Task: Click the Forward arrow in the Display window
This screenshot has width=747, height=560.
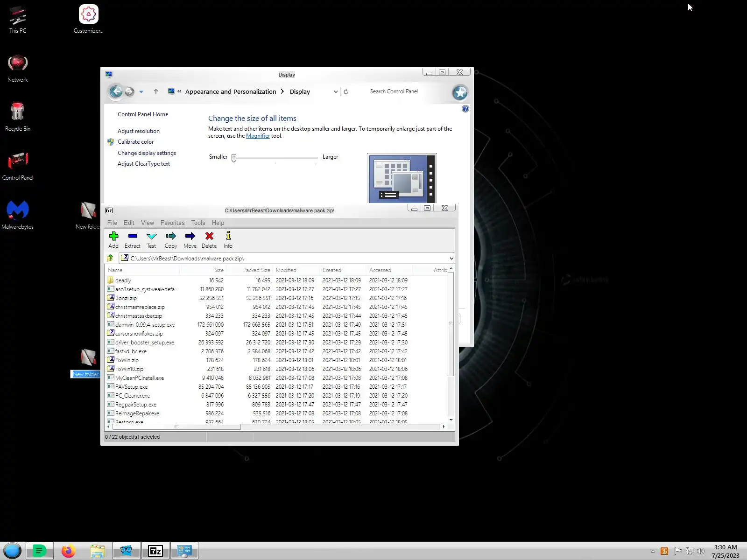Action: 129,91
